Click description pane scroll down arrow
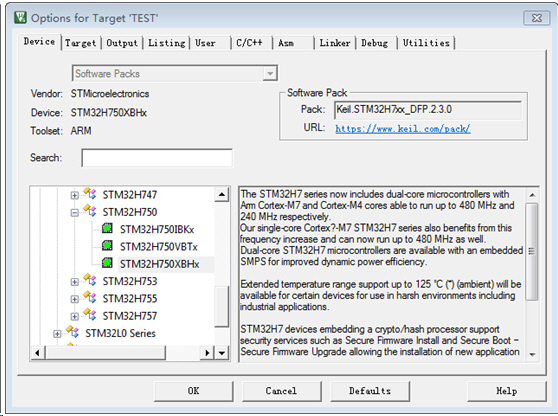The height and width of the screenshot is (416, 558). click(532, 354)
